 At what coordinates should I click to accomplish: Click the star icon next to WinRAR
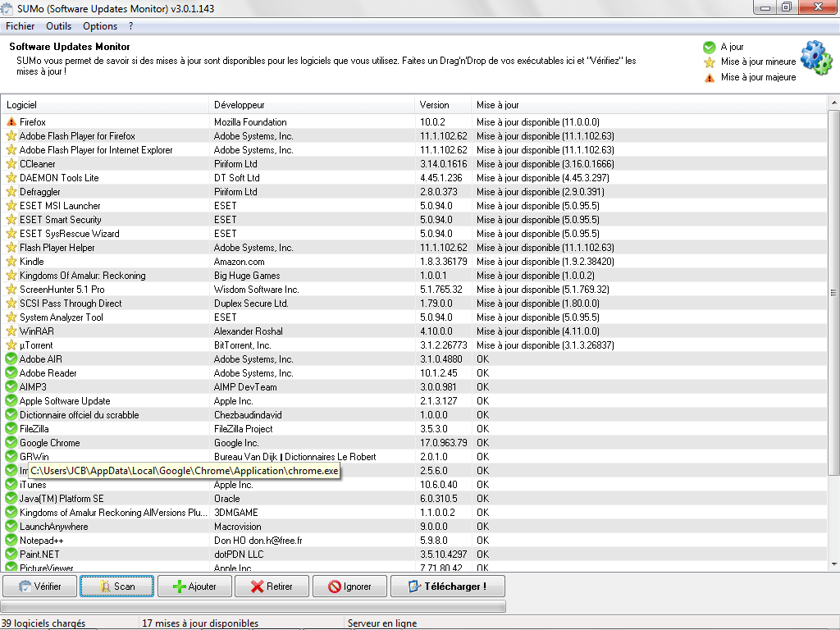point(11,331)
